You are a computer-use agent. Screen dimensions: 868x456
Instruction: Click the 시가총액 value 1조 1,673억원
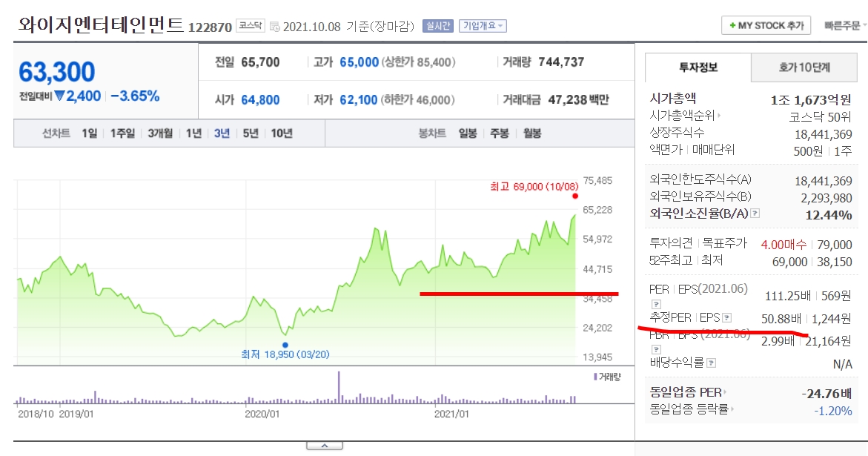[811, 100]
